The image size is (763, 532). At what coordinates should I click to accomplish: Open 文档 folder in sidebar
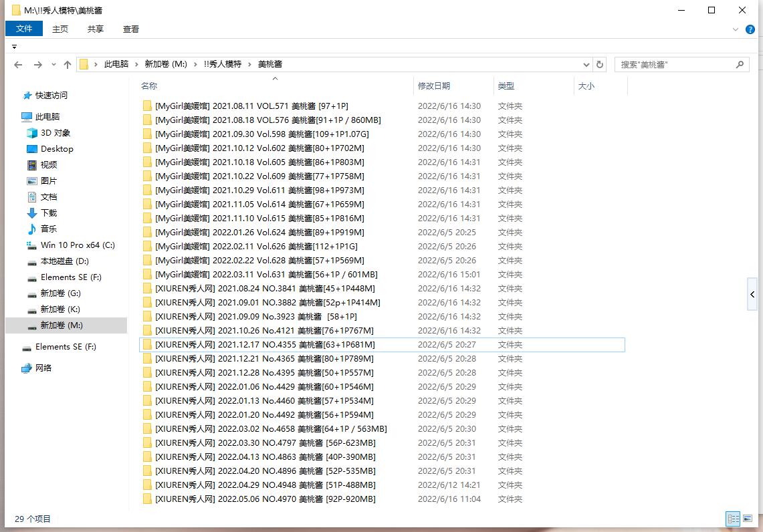49,197
